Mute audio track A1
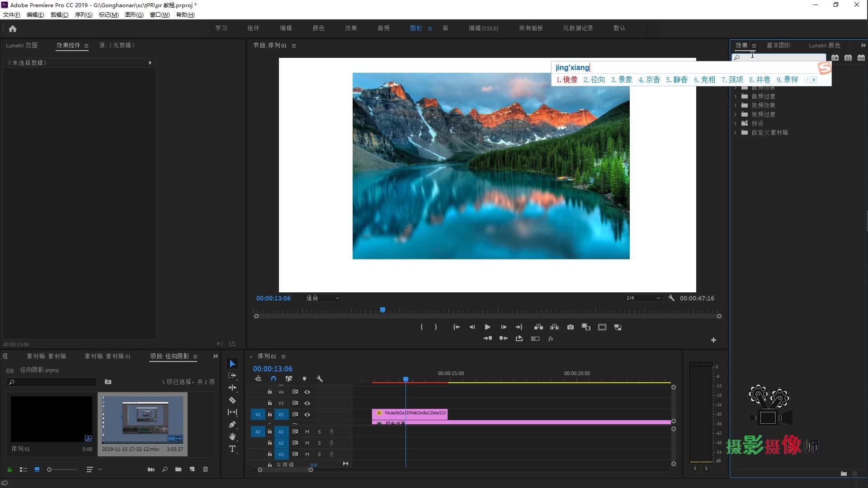 (x=307, y=432)
